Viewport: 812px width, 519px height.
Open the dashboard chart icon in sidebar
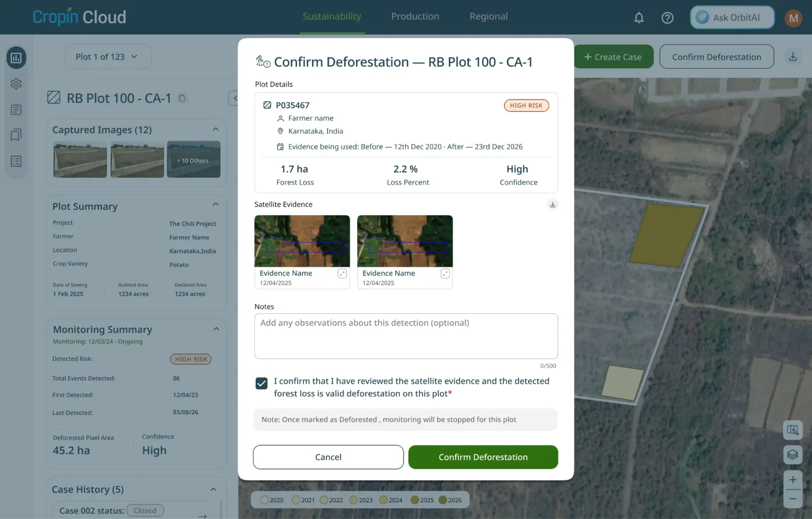tap(16, 58)
